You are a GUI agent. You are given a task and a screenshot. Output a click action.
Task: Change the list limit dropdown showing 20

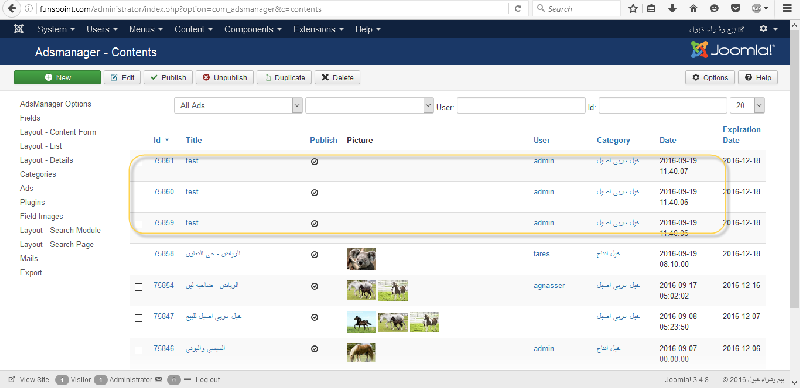pyautogui.click(x=747, y=105)
